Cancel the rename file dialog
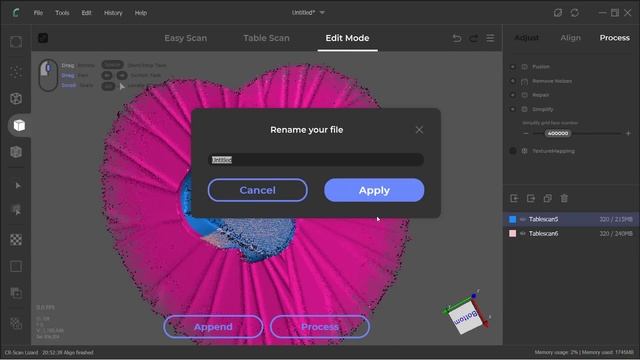 pyautogui.click(x=258, y=190)
